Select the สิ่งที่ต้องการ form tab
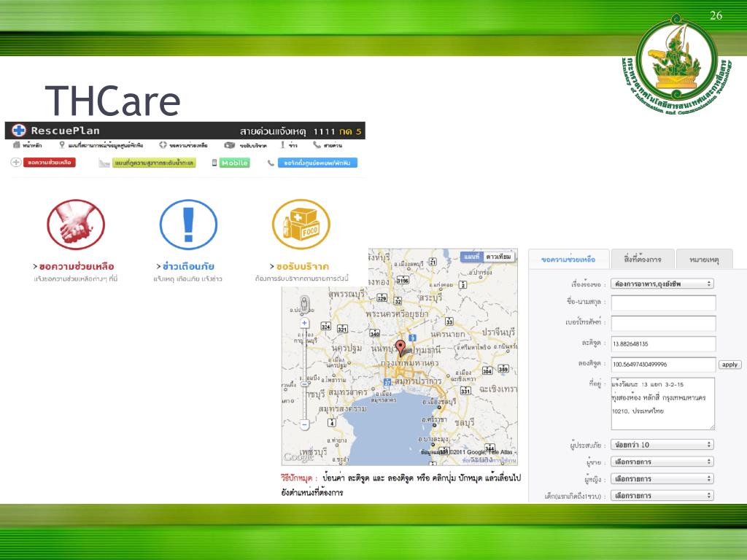 643,259
